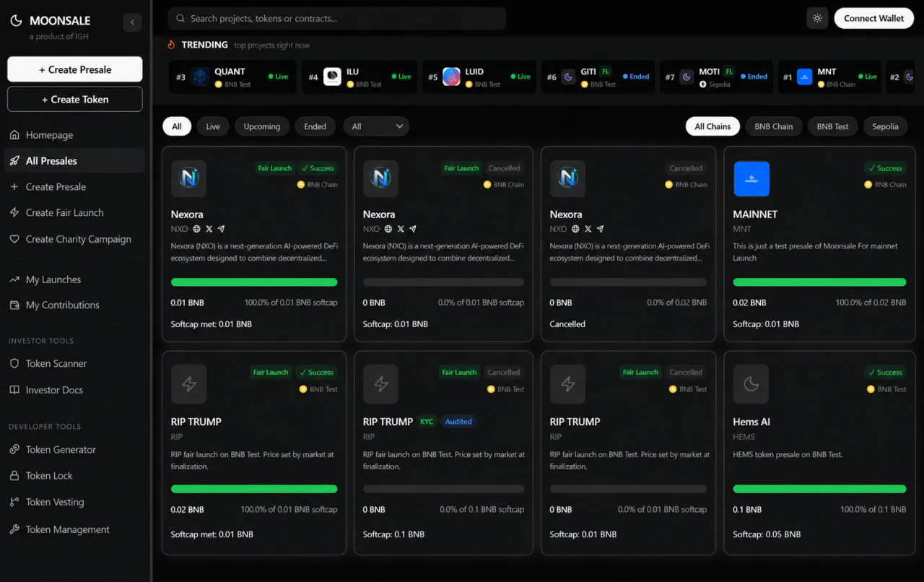Click the MAINNET card's progress bar
924x582 pixels.
point(819,282)
